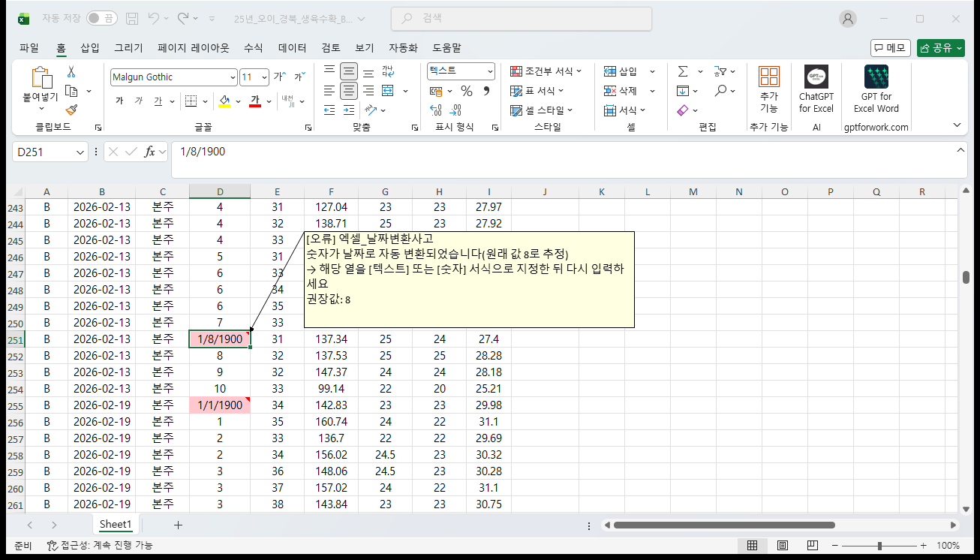Click the 삭제 (Delete cells) button
Viewport: 980px width, 560px height.
(621, 91)
